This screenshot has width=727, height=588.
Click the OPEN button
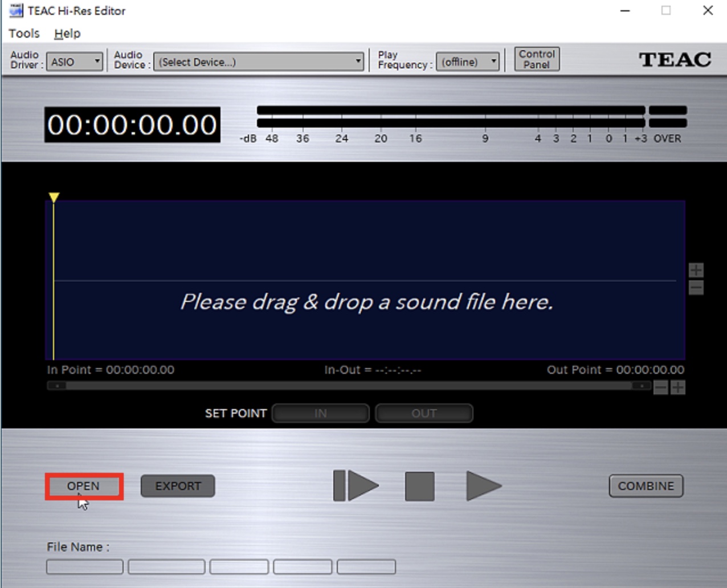84,486
